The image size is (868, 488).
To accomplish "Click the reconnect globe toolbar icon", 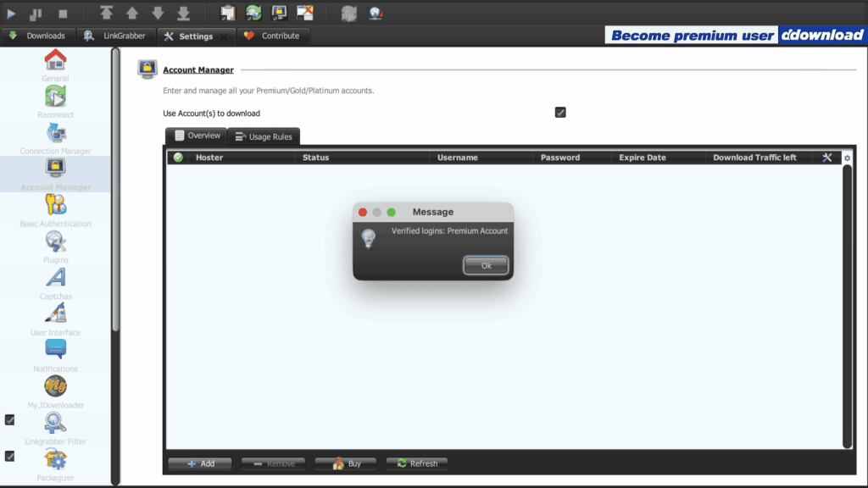I will pyautogui.click(x=348, y=14).
